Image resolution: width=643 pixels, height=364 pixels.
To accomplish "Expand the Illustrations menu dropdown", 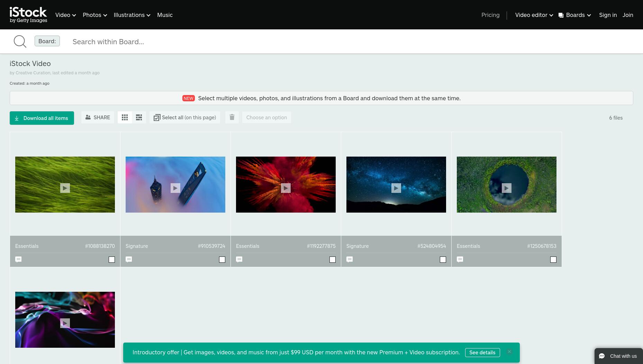I will [x=132, y=15].
